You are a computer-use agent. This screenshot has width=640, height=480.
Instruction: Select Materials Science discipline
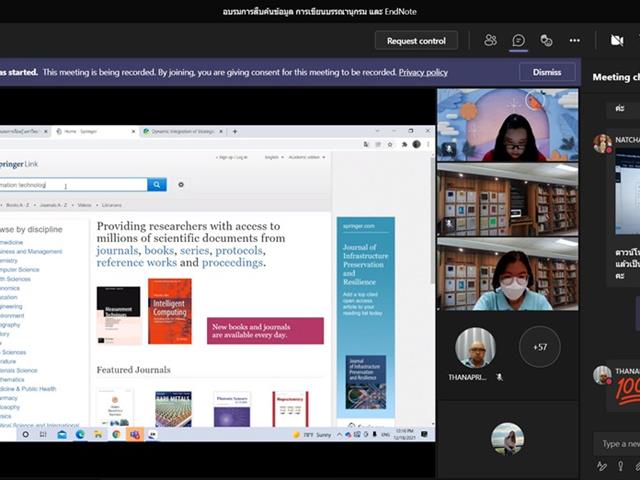[x=18, y=371]
